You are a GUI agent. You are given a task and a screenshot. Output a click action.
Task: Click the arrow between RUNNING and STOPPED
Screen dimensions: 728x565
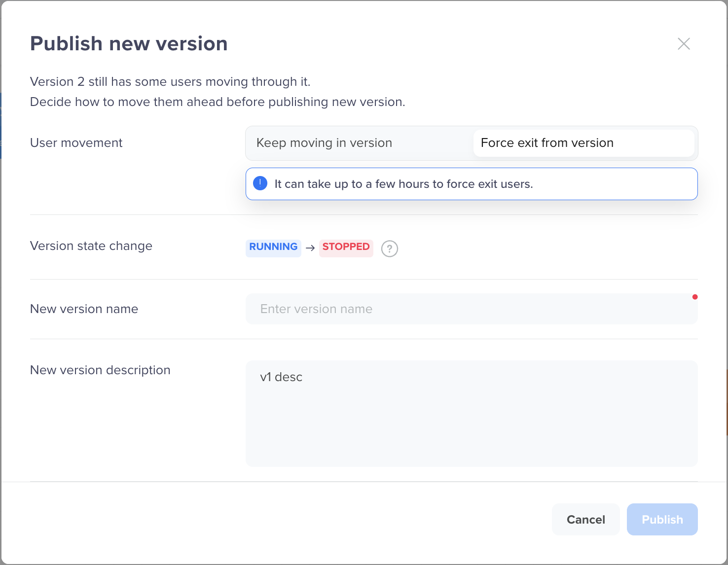click(x=310, y=248)
